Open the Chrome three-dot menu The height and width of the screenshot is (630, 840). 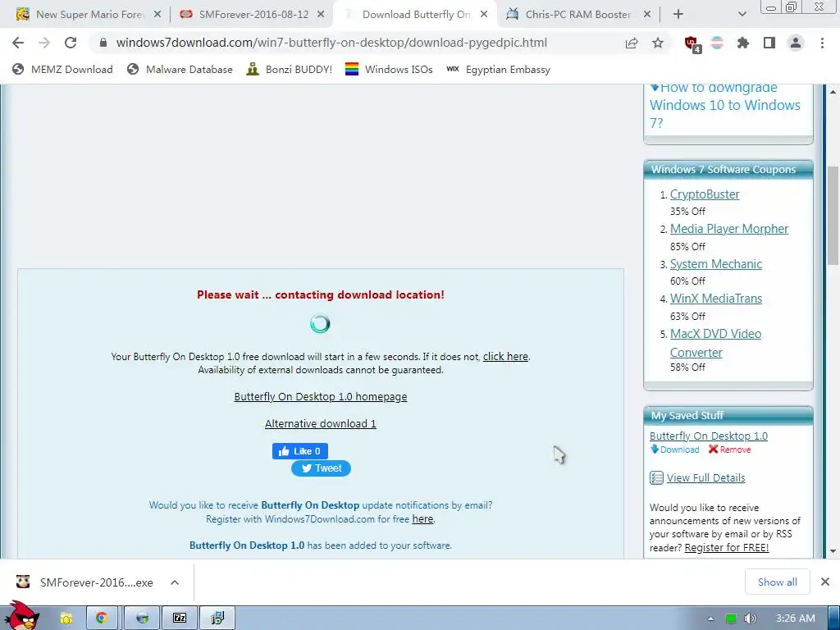coord(822,43)
